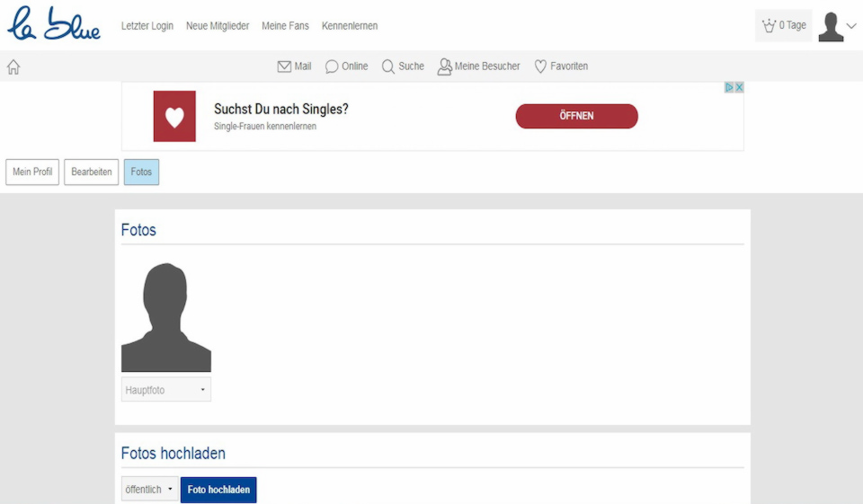Viewport: 863px width, 504px height.
Task: Click the red heart ad image
Action: 174,116
